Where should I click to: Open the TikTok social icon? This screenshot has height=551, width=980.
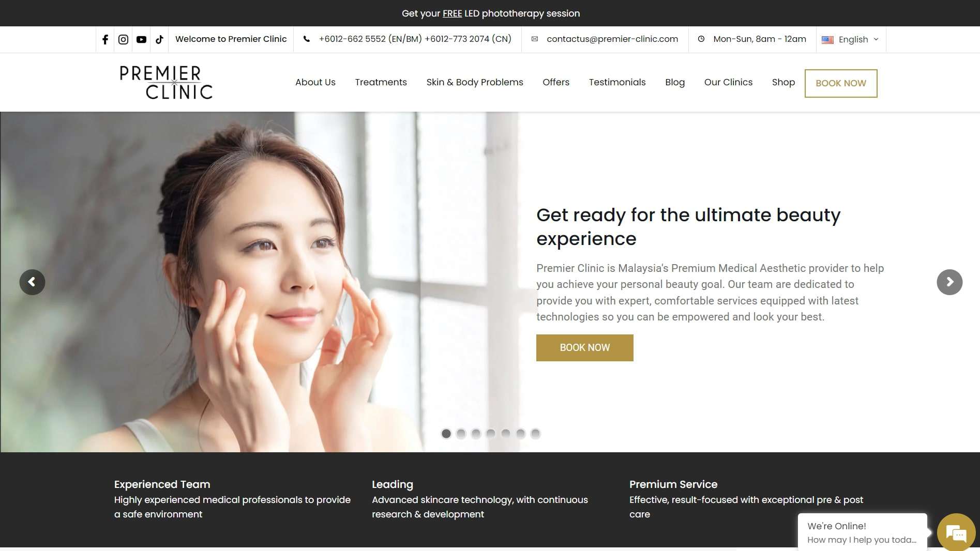[159, 39]
